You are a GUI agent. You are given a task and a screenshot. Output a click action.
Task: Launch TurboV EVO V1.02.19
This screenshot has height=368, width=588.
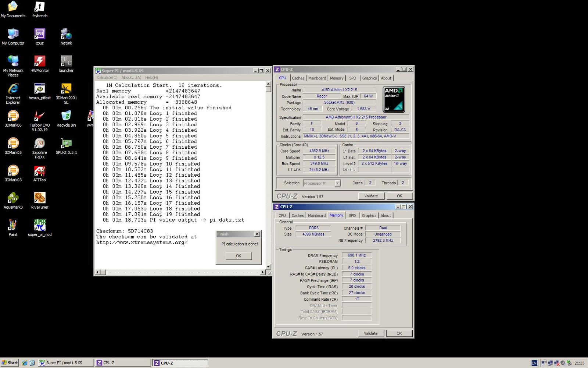(x=40, y=121)
